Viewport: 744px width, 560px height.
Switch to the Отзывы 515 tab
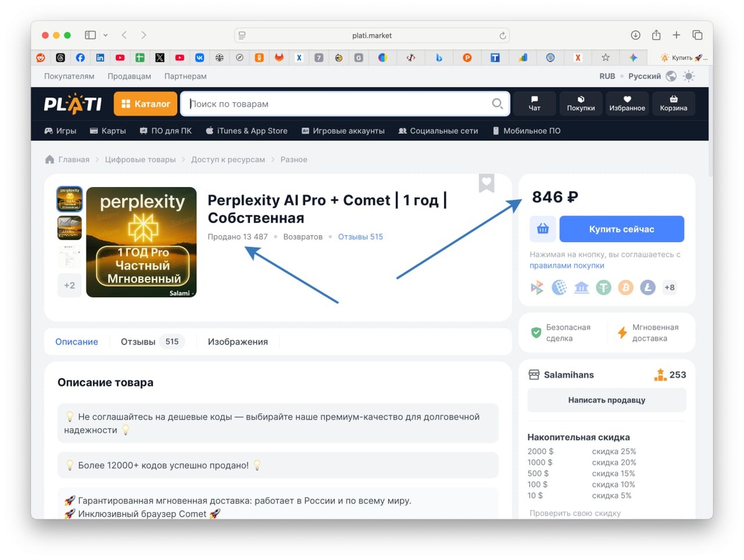coord(153,341)
